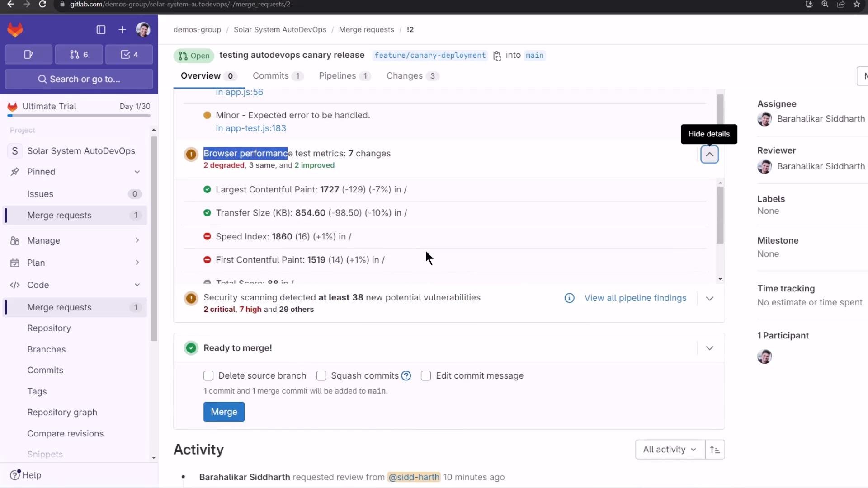The width and height of the screenshot is (868, 488).
Task: Click Squash commits help question icon
Action: point(406,376)
